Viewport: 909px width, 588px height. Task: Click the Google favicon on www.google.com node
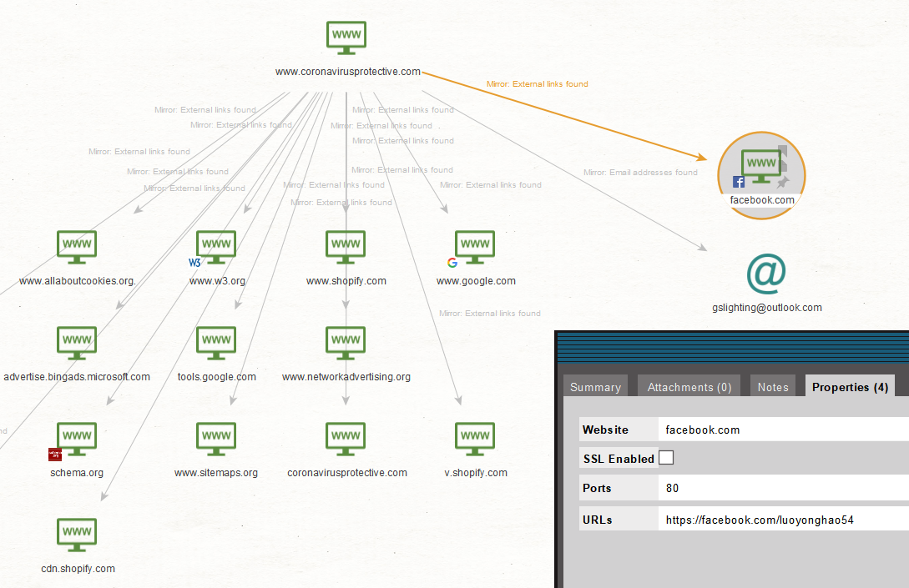click(452, 263)
